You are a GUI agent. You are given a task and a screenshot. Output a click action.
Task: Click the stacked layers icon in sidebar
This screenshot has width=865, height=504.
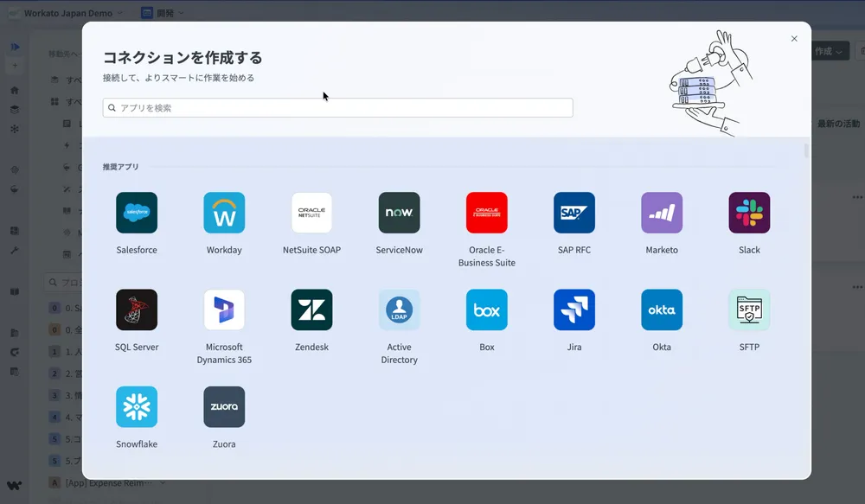click(x=15, y=109)
